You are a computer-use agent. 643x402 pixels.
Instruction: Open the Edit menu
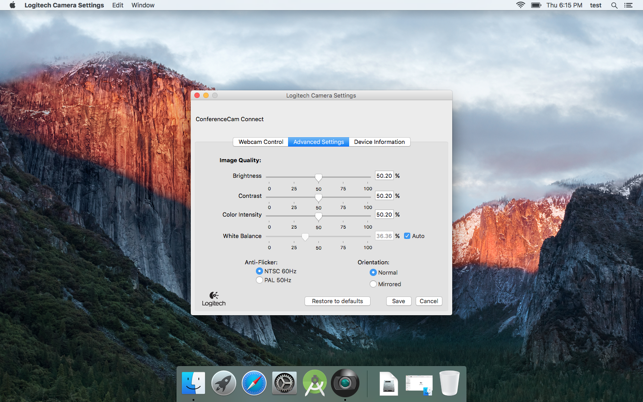(x=118, y=5)
